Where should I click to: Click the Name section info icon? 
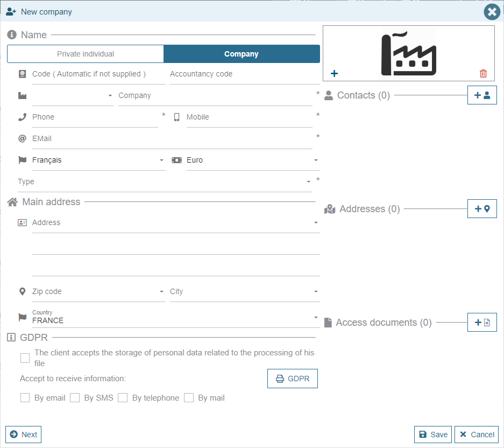[x=12, y=35]
